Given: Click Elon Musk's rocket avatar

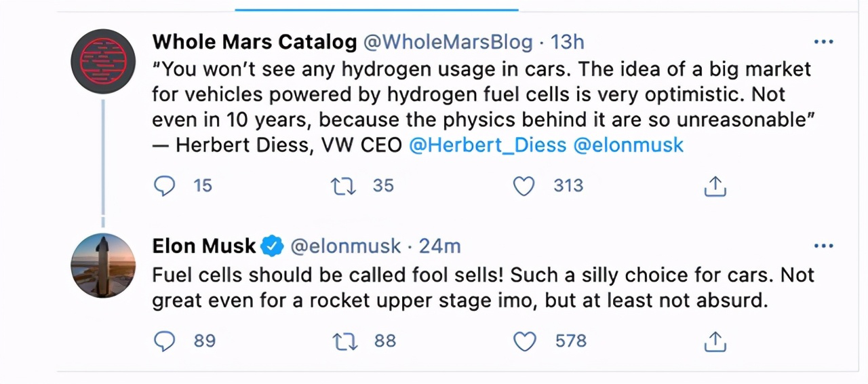Looking at the screenshot, I should tap(103, 265).
